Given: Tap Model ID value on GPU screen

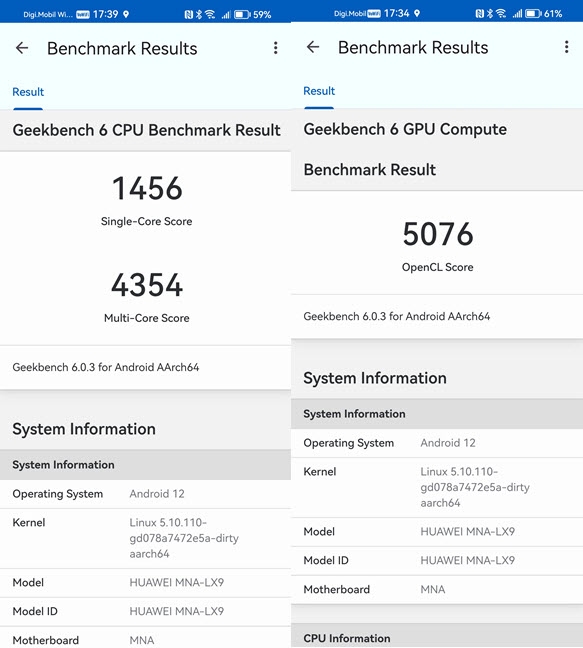Looking at the screenshot, I should click(x=468, y=560).
